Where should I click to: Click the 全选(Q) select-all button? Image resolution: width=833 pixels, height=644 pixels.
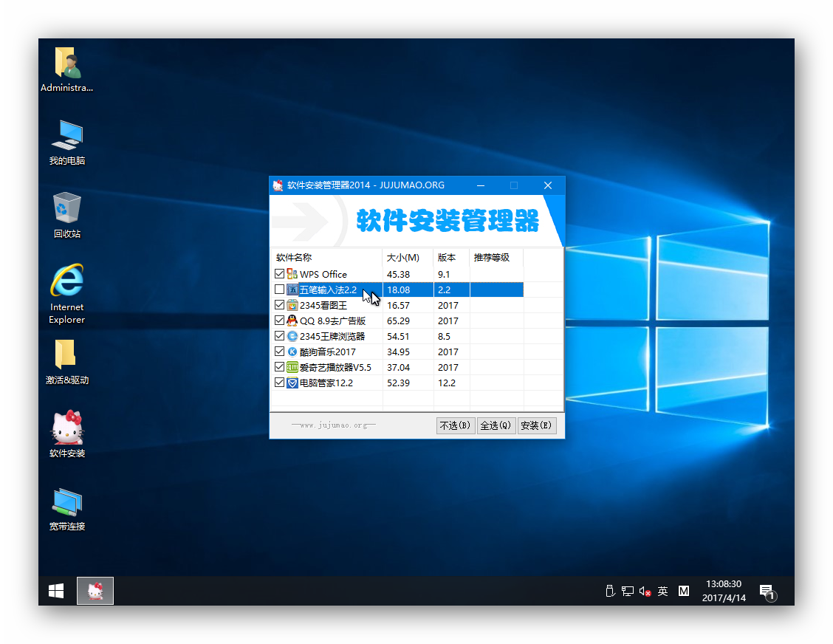[496, 425]
